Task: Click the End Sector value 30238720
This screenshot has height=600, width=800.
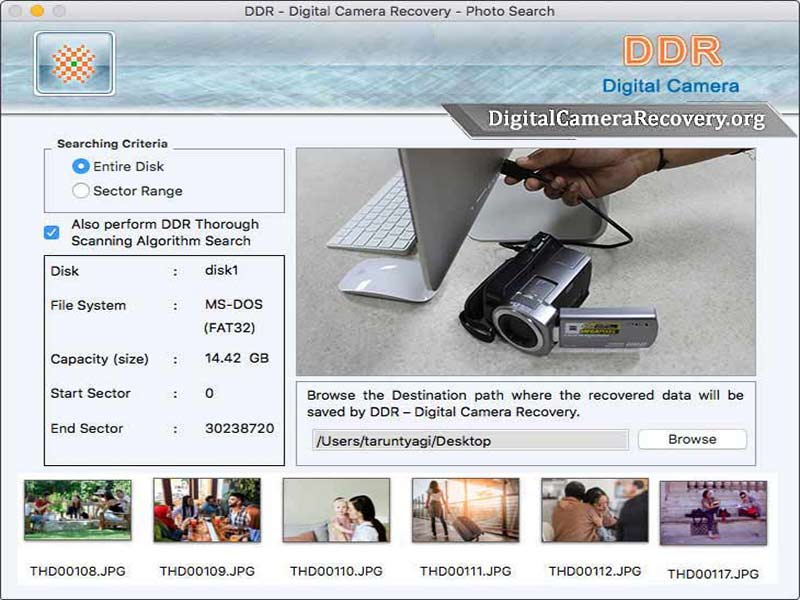Action: [240, 428]
